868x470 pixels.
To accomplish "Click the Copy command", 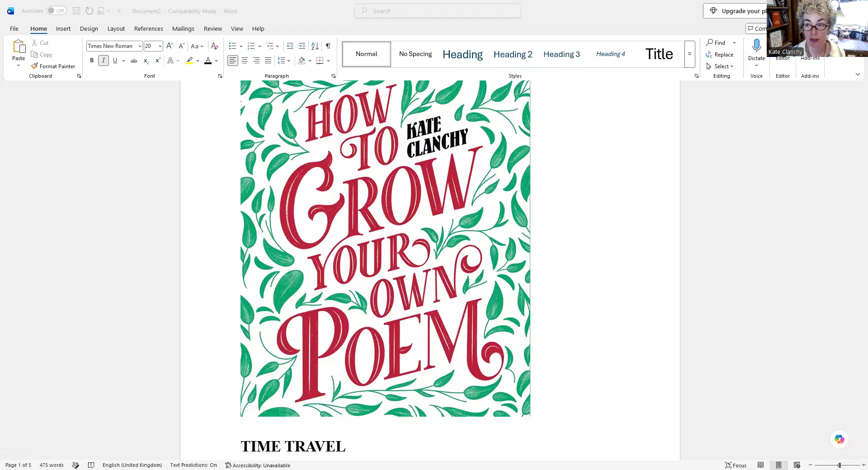I will coord(42,54).
